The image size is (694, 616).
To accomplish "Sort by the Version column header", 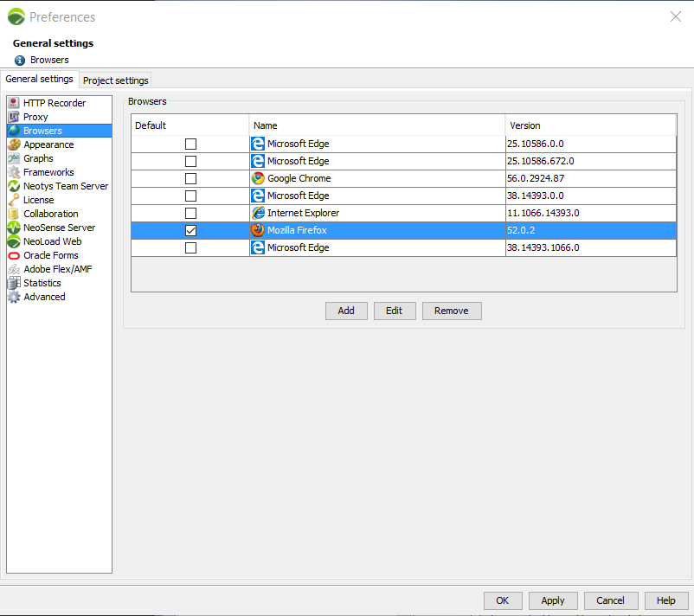I will click(590, 125).
